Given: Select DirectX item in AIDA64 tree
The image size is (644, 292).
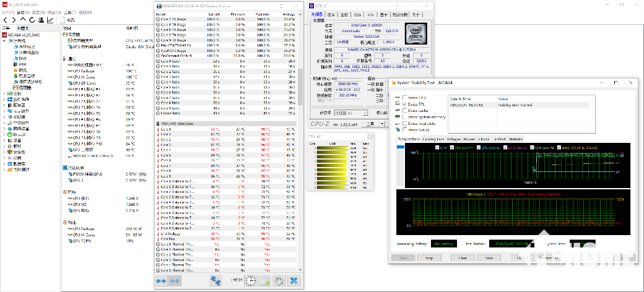Looking at the screenshot, I should pos(17,134).
